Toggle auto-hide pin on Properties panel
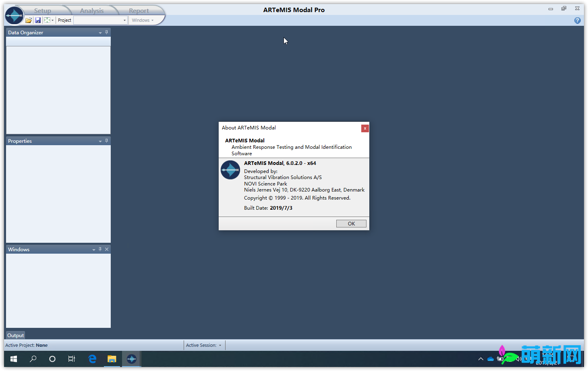Screen dimensions: 588x371 click(x=107, y=141)
